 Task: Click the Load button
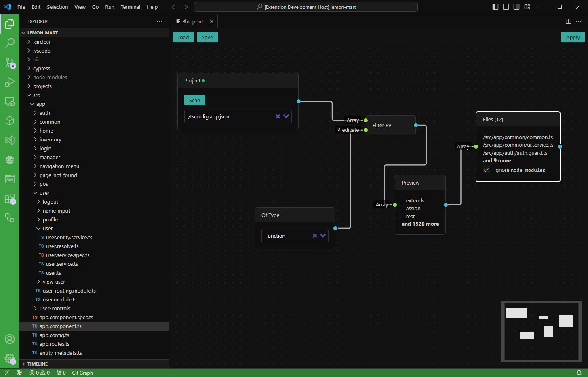point(183,37)
